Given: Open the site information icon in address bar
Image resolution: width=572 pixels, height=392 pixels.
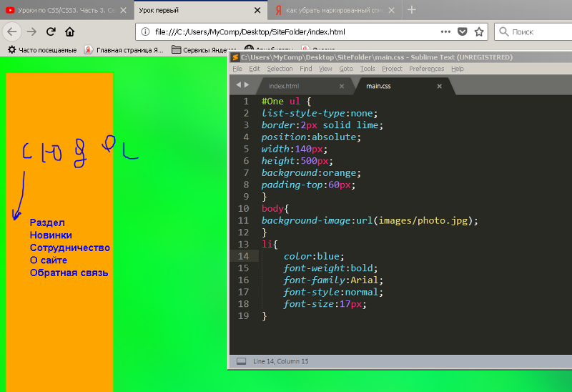Looking at the screenshot, I should tap(145, 31).
